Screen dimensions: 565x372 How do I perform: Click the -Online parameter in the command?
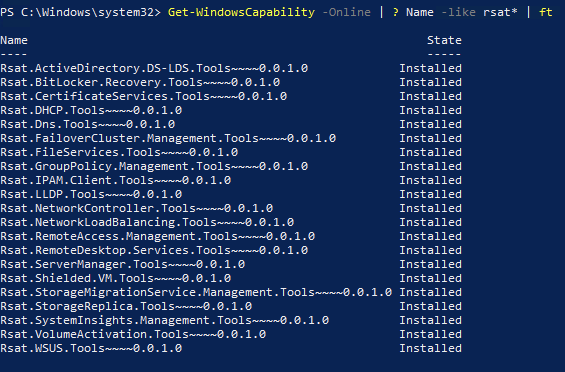pyautogui.click(x=346, y=13)
